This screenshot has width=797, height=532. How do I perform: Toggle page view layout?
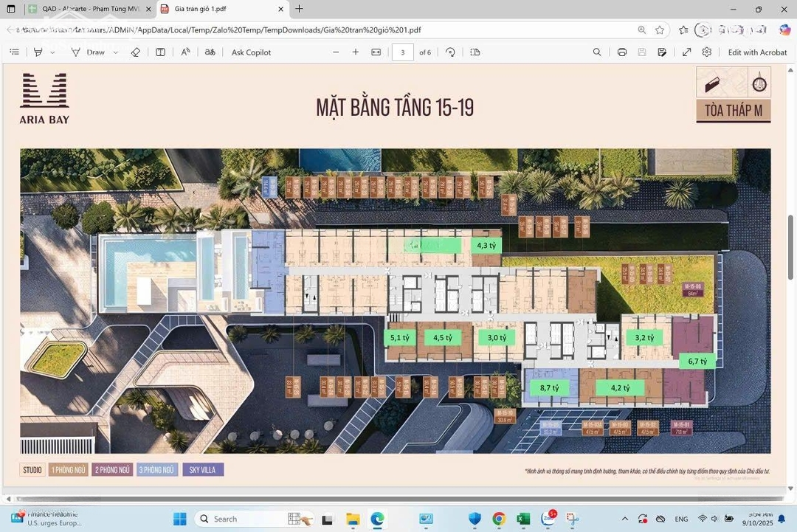(x=475, y=52)
